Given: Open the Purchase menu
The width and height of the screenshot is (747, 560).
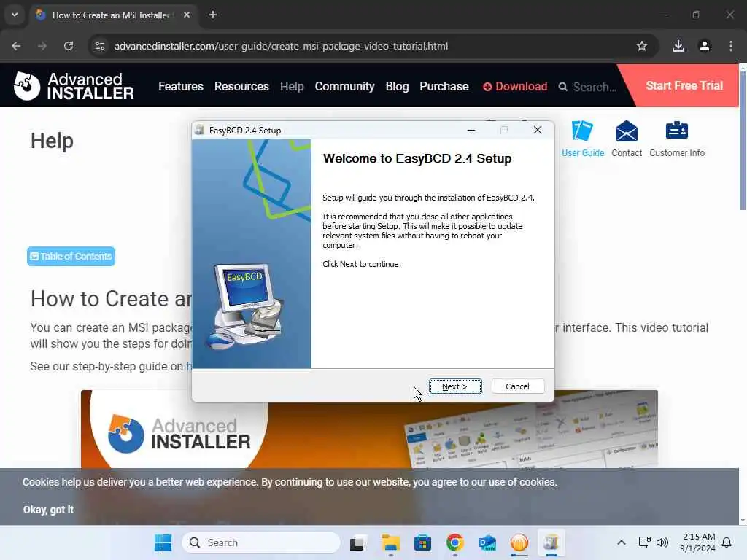Looking at the screenshot, I should 444,86.
